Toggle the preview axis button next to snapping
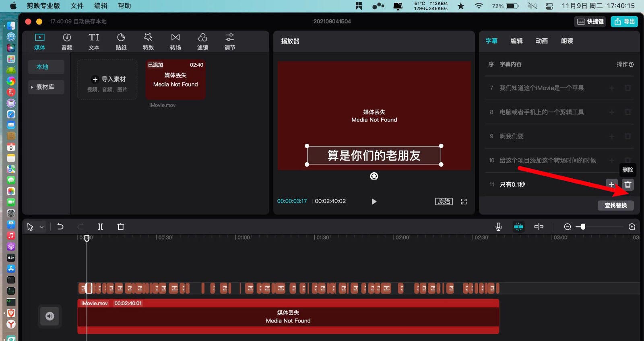Screen dimensions: 644x341 click(x=539, y=227)
